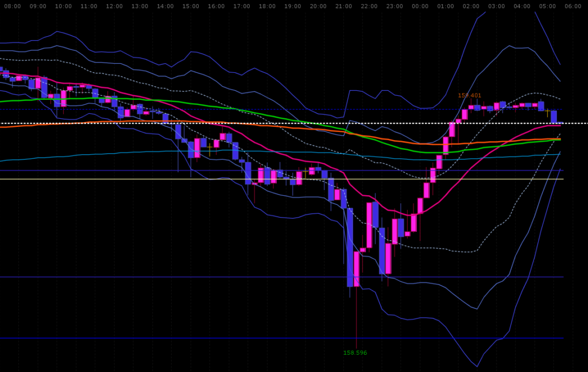
Task: Click the 11:00 time axis label
Action: 89,6
